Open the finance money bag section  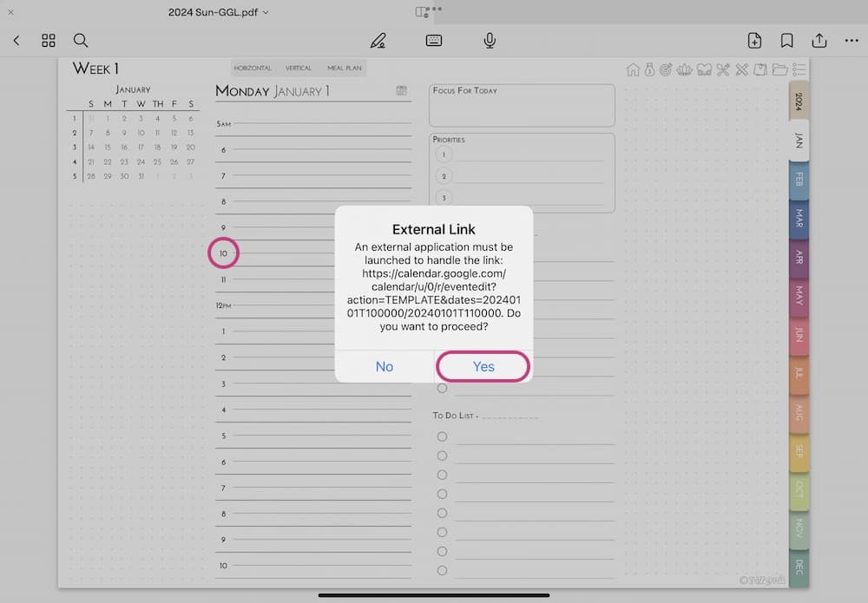coord(649,69)
